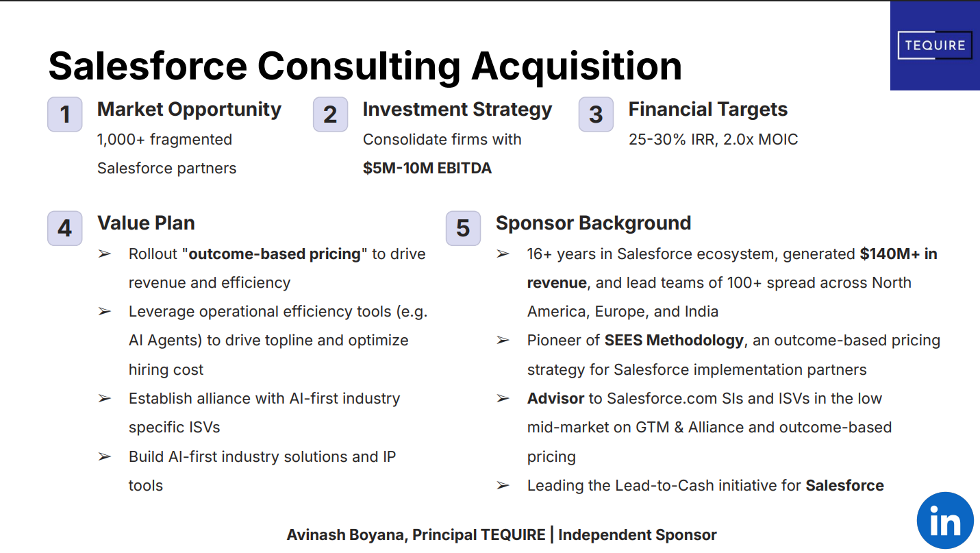Select the number 5 badge icon
Viewport: 980px width, 553px height.
[x=463, y=228]
